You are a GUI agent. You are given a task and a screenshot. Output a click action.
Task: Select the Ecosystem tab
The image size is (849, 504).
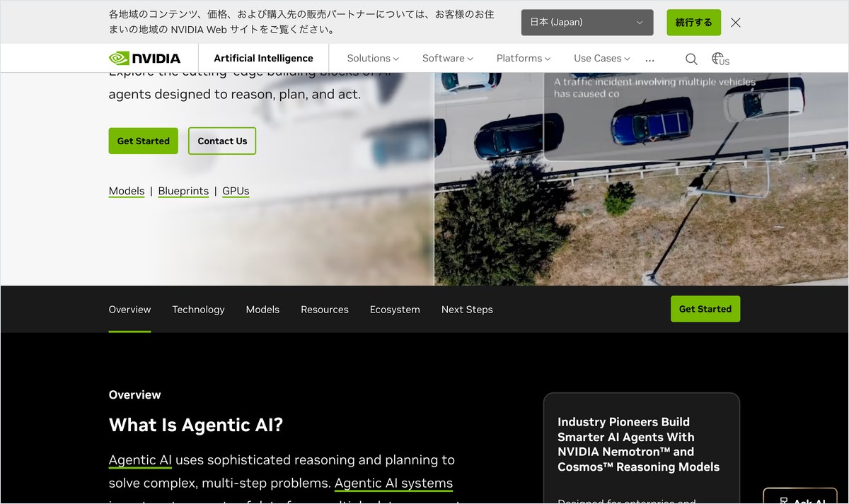pos(395,310)
